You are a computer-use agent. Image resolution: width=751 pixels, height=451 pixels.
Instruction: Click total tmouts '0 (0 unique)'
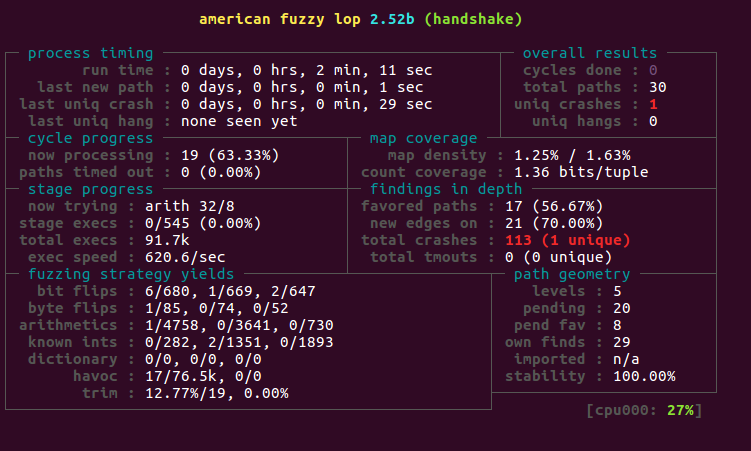[558, 257]
